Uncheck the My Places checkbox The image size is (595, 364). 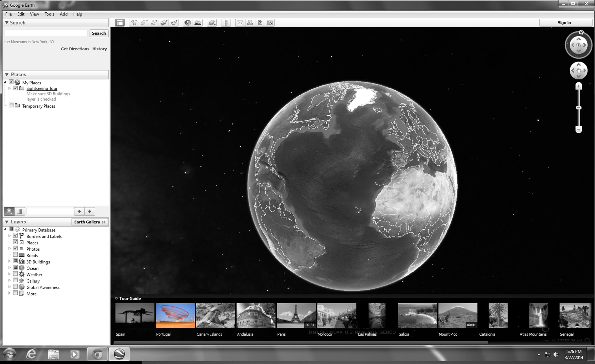(x=11, y=82)
